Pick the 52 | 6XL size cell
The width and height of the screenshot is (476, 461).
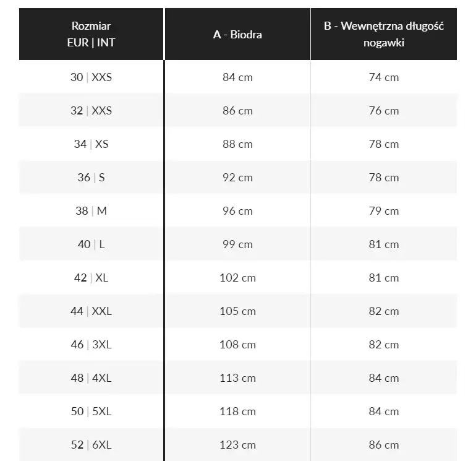(91, 445)
